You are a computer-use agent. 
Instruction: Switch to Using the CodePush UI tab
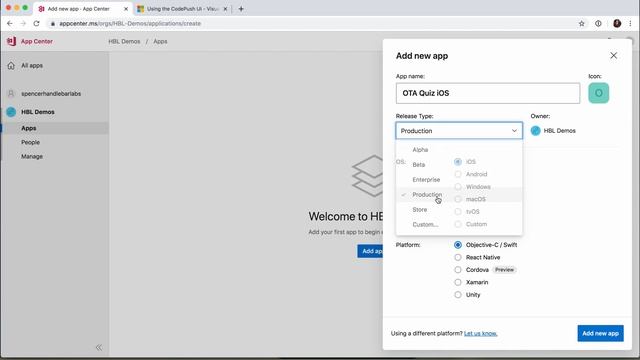coord(182,9)
